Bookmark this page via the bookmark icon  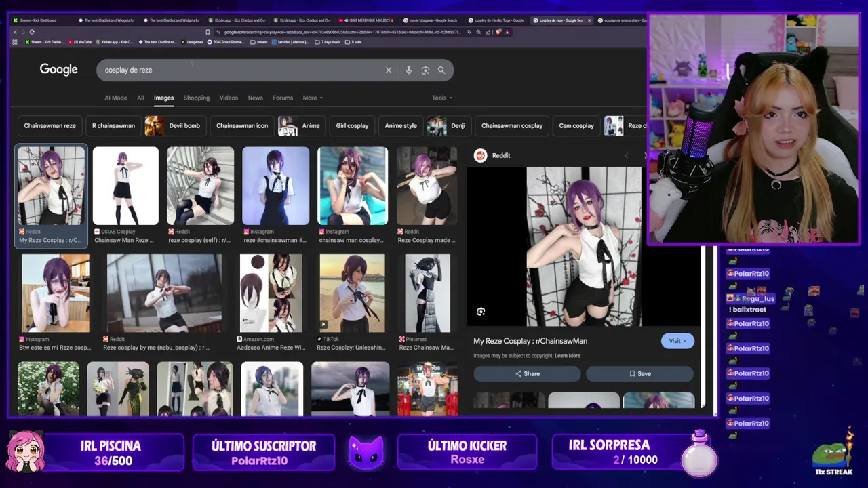coord(208,32)
